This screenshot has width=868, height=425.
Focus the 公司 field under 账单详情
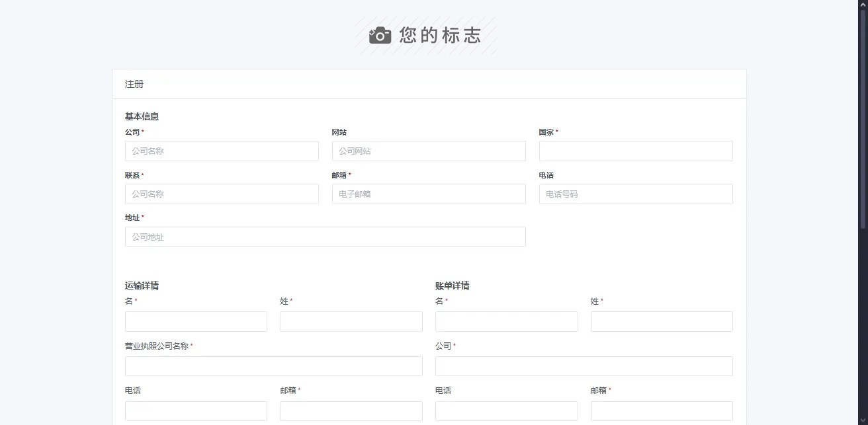[x=584, y=366]
